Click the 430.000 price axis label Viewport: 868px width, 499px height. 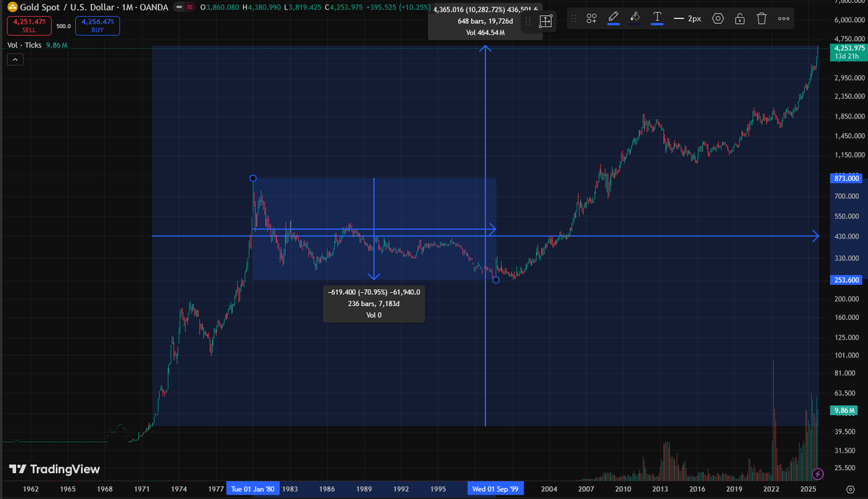846,236
